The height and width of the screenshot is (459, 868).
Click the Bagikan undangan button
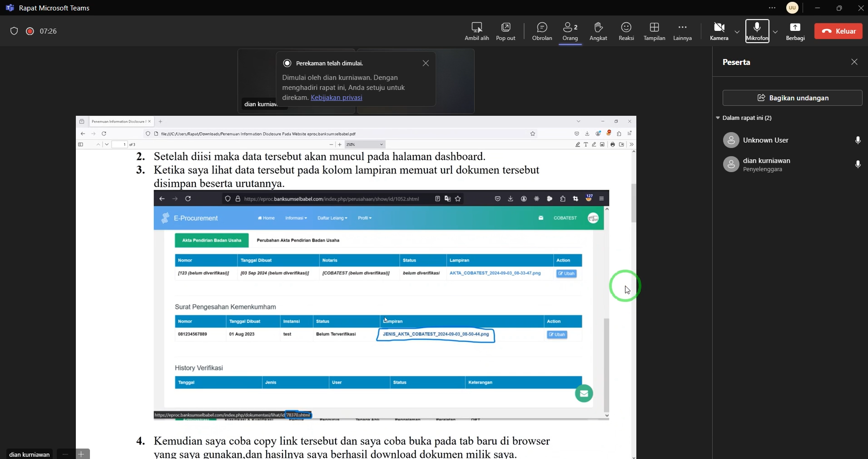point(792,98)
